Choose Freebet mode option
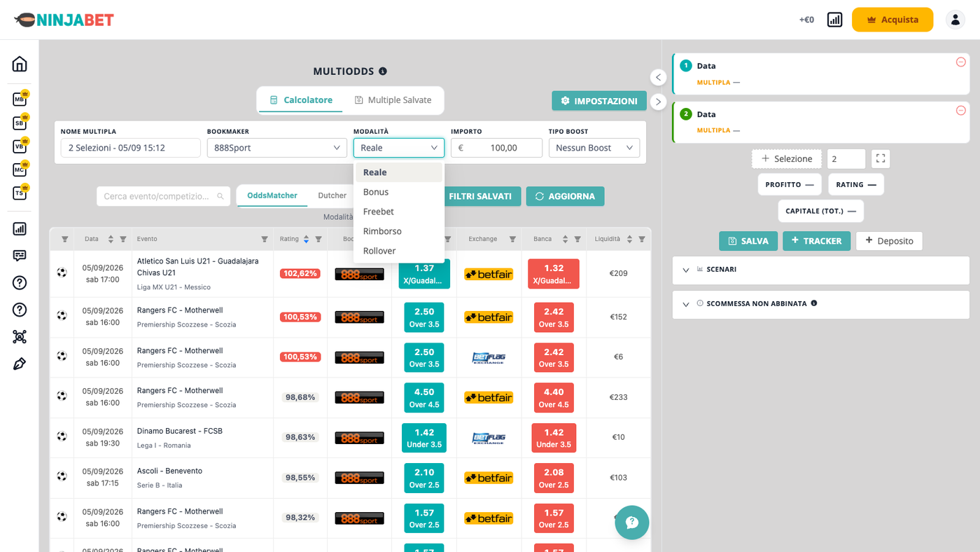Screen dimensions: 980x552 (x=399, y=212)
